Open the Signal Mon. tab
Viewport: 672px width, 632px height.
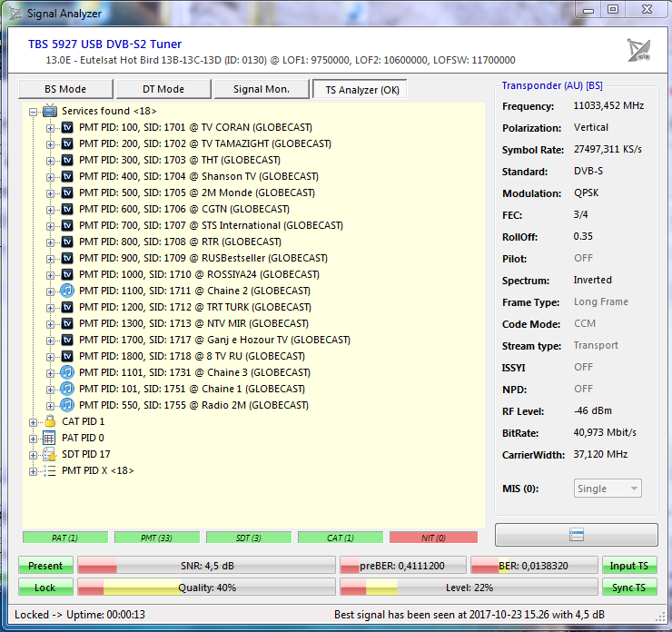[261, 89]
